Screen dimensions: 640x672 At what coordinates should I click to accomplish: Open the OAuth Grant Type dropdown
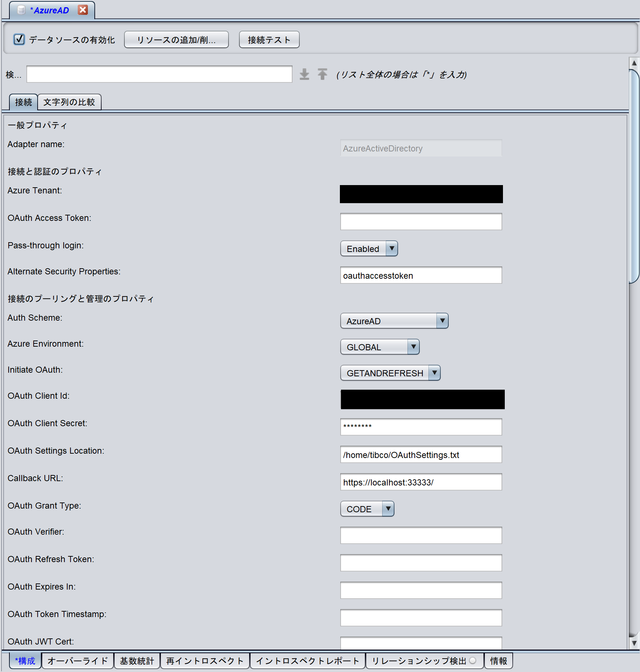(367, 509)
